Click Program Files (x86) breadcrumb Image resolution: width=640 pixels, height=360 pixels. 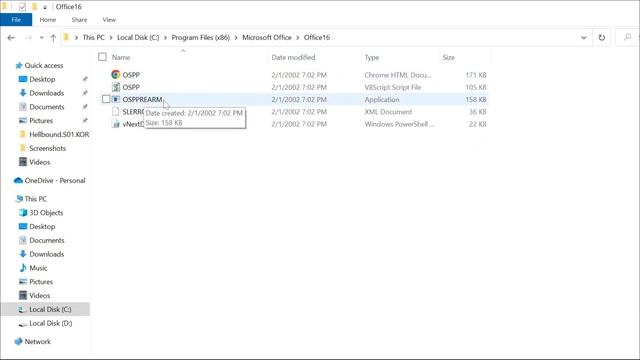pyautogui.click(x=200, y=38)
